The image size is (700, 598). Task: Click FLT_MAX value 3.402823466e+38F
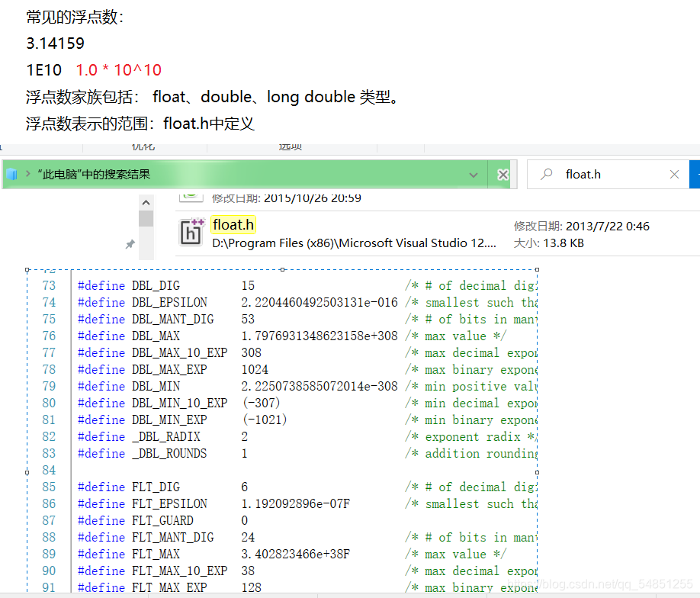point(296,554)
